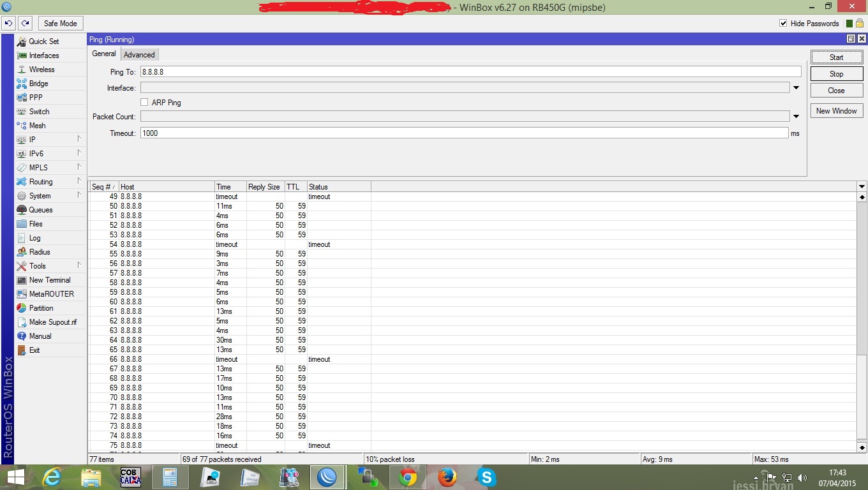Open the Files menu item
This screenshot has height=490, width=868.
pyautogui.click(x=50, y=224)
